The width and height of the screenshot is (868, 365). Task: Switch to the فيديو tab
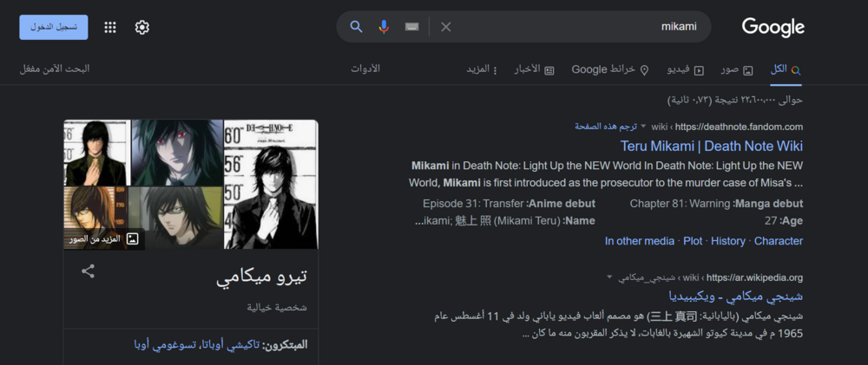pyautogui.click(x=686, y=69)
